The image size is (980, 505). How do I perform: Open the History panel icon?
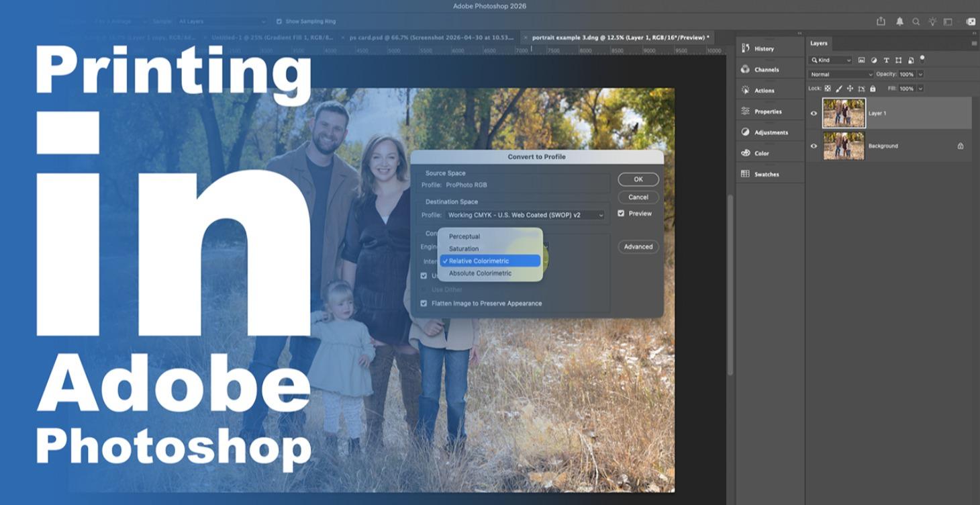[x=745, y=48]
